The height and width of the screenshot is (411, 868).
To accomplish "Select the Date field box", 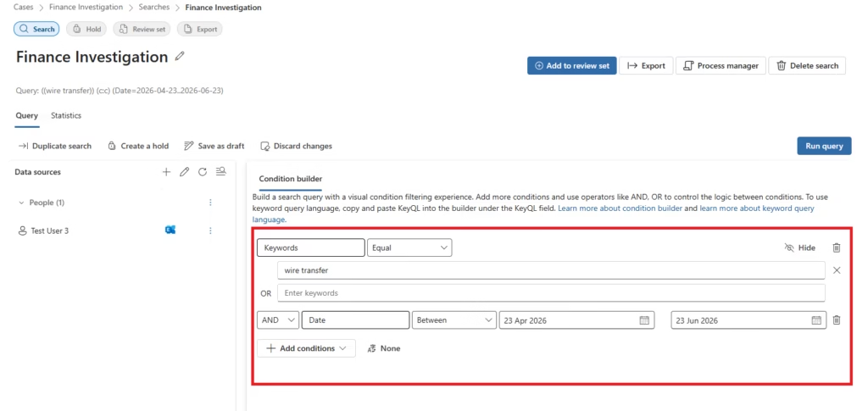I will point(355,320).
